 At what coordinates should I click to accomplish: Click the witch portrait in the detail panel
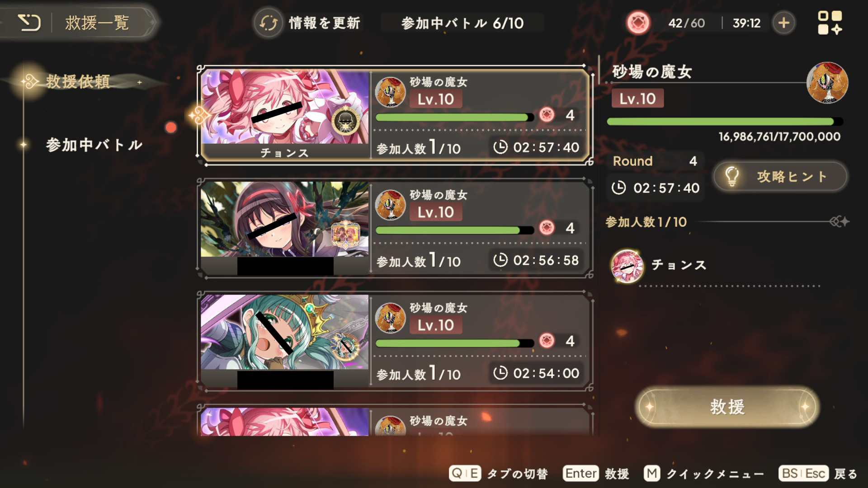pos(827,83)
